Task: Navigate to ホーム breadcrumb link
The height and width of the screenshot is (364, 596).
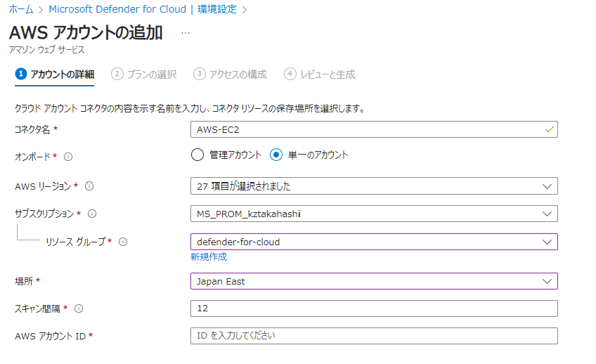Action: pos(20,10)
